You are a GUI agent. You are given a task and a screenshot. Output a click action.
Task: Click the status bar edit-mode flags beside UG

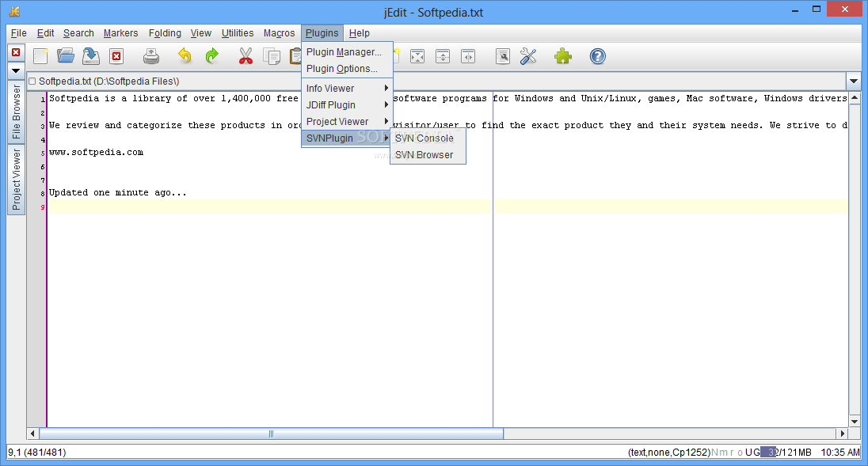pyautogui.click(x=727, y=453)
